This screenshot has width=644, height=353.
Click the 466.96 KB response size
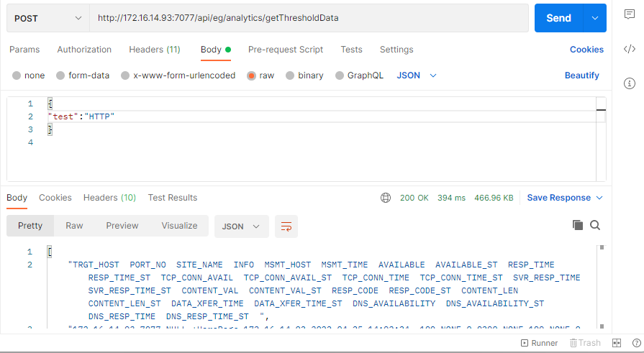pos(494,198)
